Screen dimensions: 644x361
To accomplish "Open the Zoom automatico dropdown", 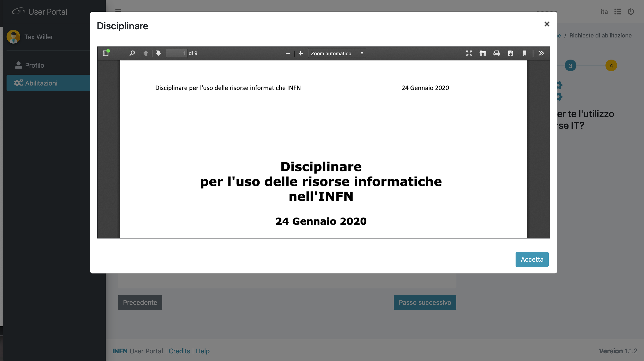I will (x=337, y=53).
